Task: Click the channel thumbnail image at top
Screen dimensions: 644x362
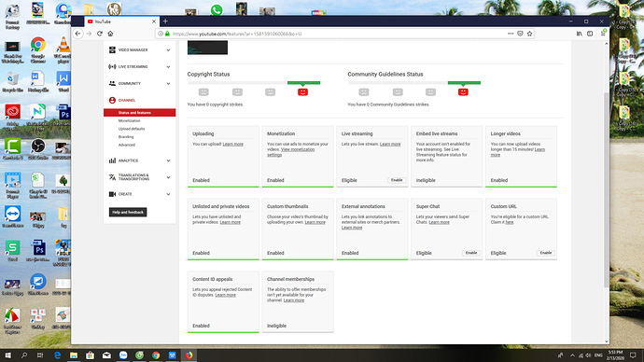Action: 207,48
